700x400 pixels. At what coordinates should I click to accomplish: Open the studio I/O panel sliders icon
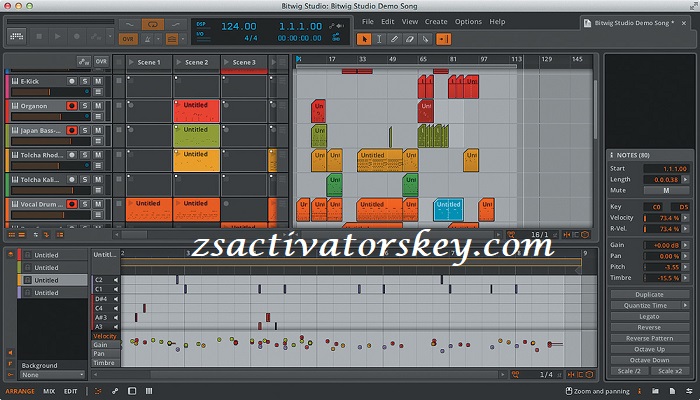pos(689,391)
